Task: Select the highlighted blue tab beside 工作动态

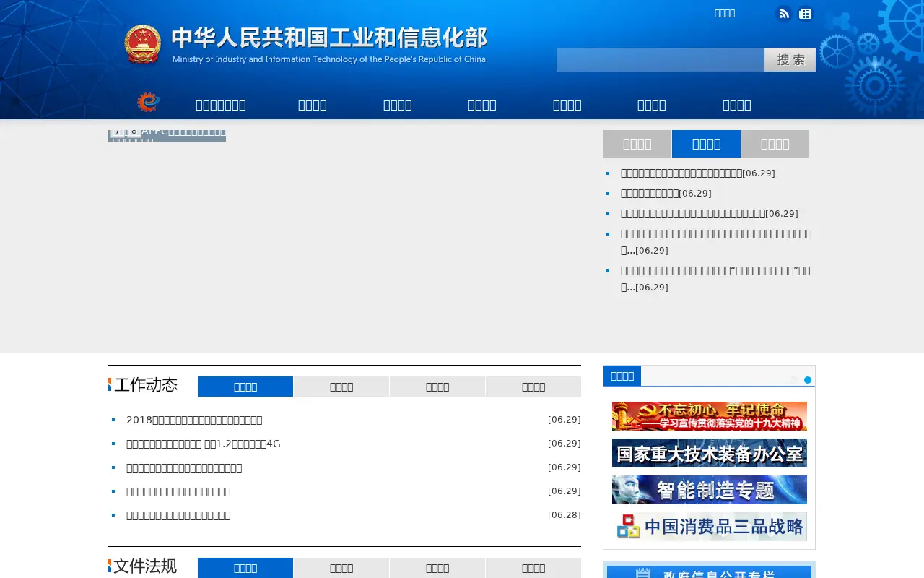Action: [x=245, y=387]
